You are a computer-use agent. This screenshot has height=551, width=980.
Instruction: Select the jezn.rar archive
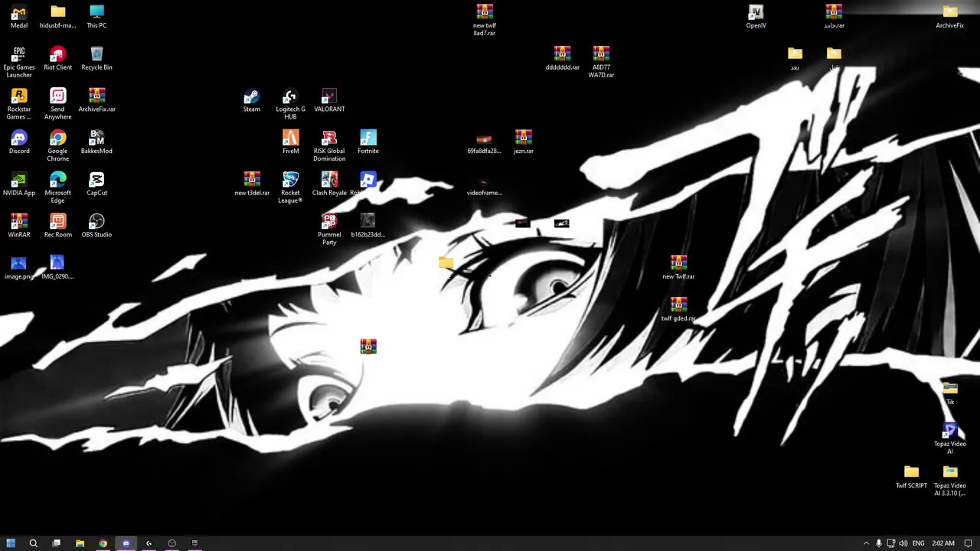pyautogui.click(x=524, y=142)
